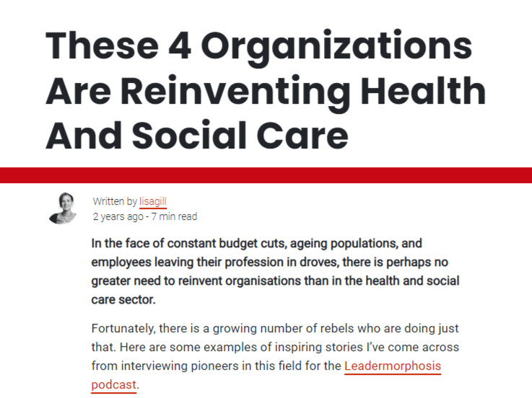The width and height of the screenshot is (532, 398).
Task: Click the author avatar photo
Action: 63,208
